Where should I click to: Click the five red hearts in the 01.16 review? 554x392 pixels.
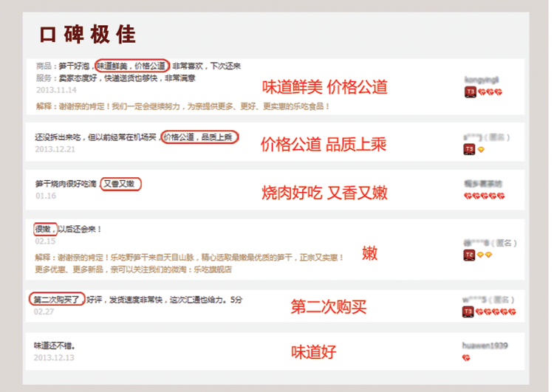coord(485,196)
